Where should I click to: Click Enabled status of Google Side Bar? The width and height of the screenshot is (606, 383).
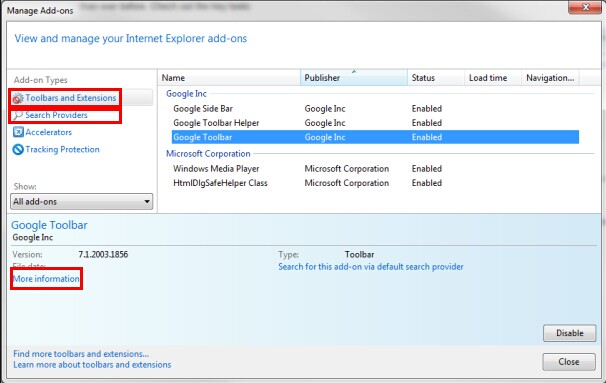tap(427, 109)
